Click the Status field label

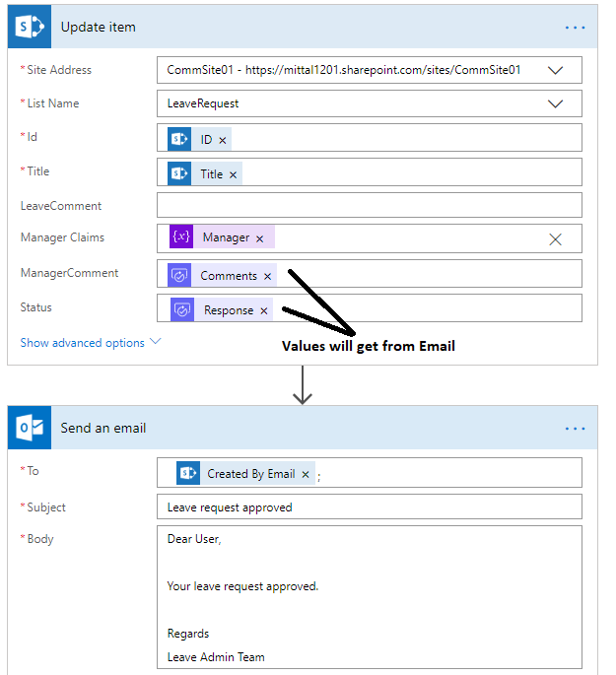coord(36,307)
